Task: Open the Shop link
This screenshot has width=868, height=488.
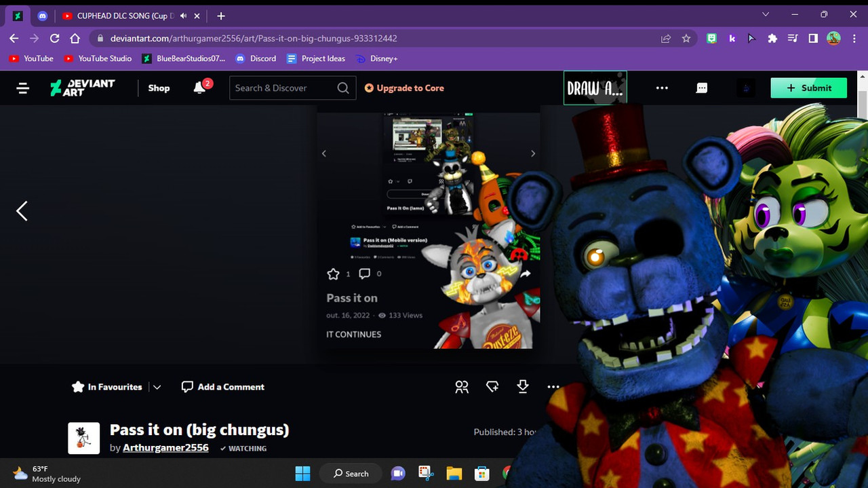Action: coord(159,88)
